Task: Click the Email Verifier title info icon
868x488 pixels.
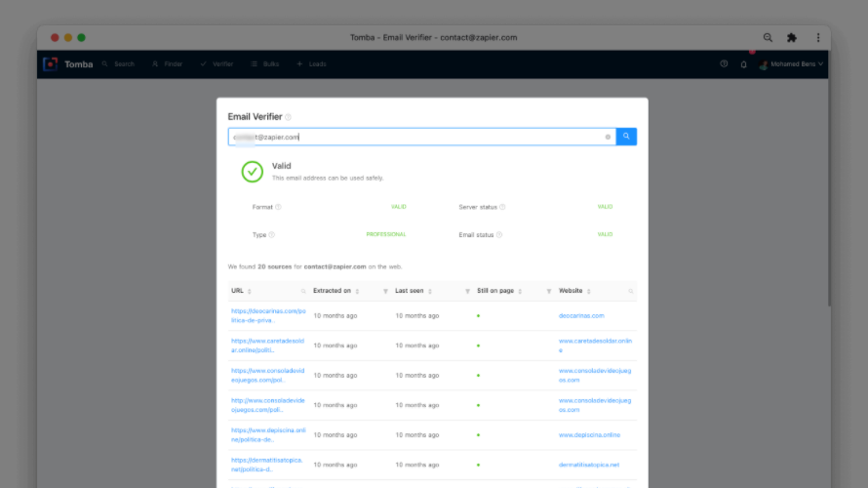Action: [x=288, y=117]
